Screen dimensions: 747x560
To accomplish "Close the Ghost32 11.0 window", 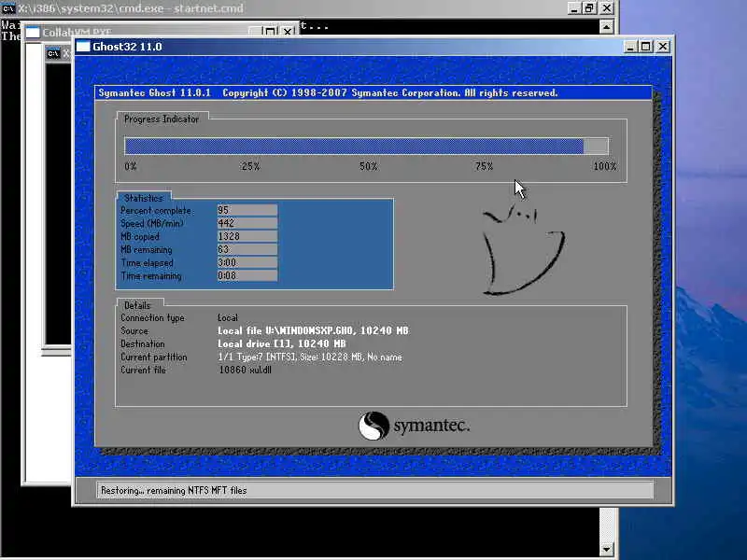I will point(663,47).
